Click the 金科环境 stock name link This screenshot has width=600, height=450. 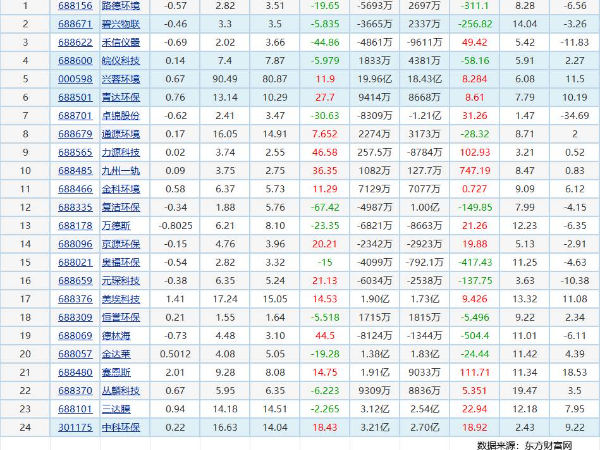coord(121,189)
